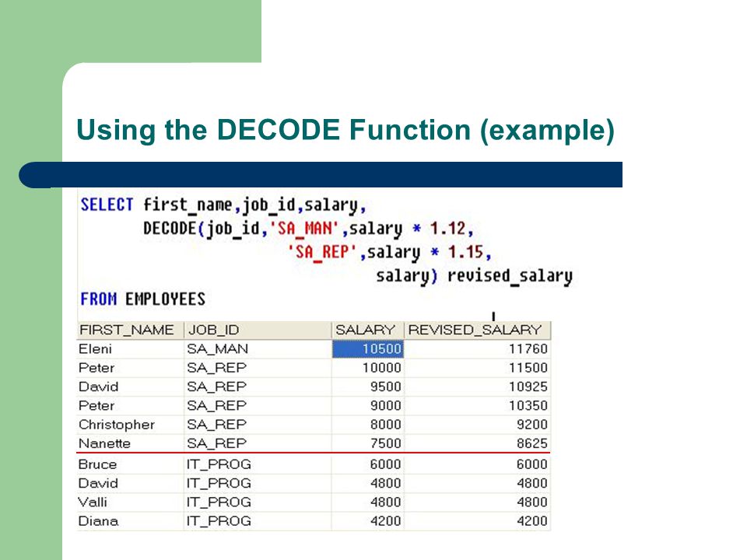This screenshot has width=747, height=560.
Task: Select the 11500 revised salary cell
Action: (x=477, y=368)
